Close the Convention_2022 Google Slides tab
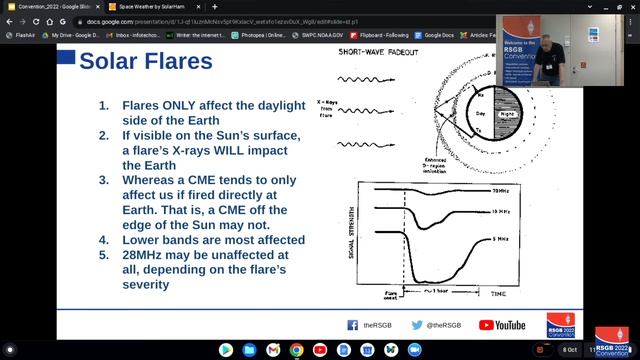 [x=98, y=7]
